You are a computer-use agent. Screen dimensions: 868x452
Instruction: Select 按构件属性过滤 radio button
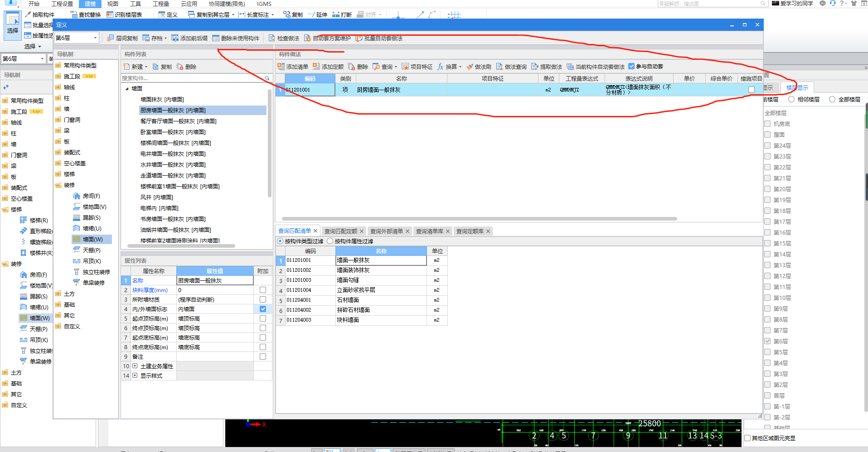click(x=330, y=241)
